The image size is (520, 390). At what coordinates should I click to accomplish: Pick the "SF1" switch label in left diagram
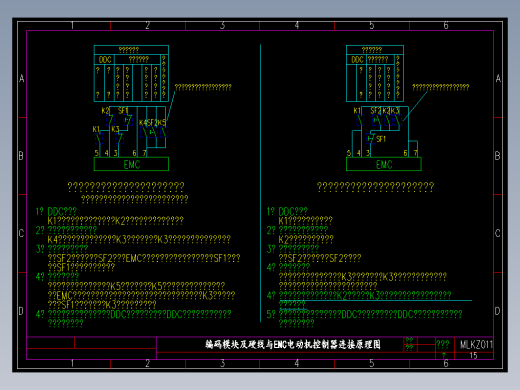point(123,111)
